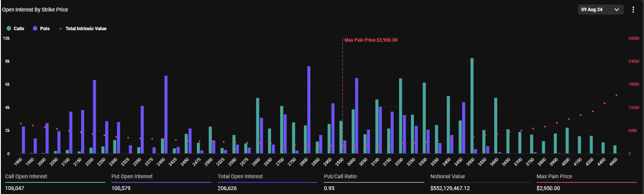Click the chevron arrow beside the expiry date
The width and height of the screenshot is (644, 194).
(616, 9)
